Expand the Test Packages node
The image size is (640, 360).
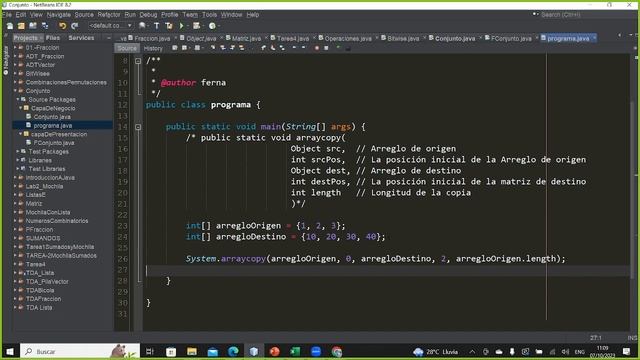pos(18,151)
